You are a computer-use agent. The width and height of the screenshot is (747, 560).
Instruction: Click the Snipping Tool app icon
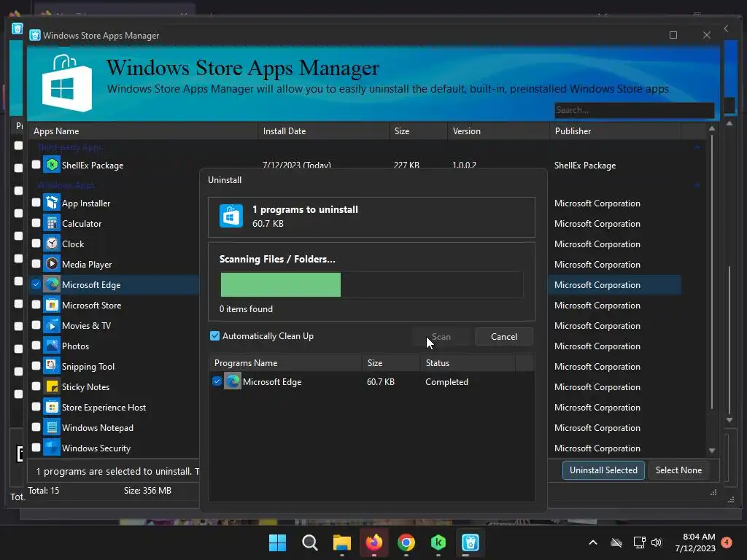click(x=52, y=366)
